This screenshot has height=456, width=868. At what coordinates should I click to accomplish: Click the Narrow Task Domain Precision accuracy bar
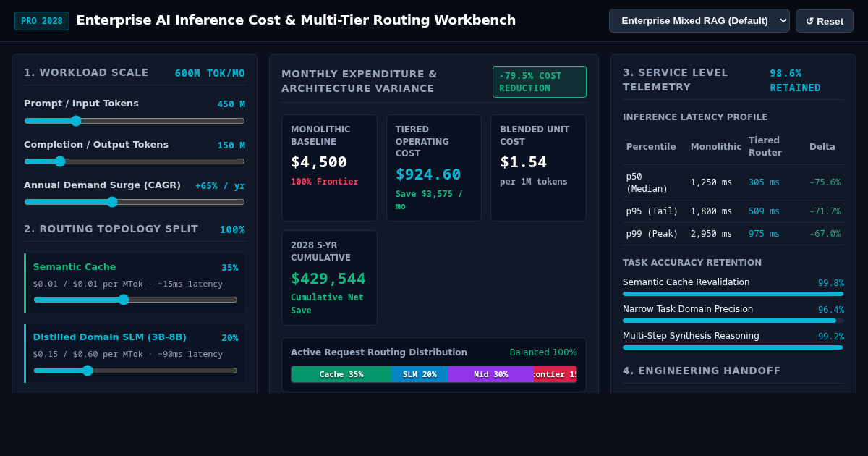tap(733, 321)
